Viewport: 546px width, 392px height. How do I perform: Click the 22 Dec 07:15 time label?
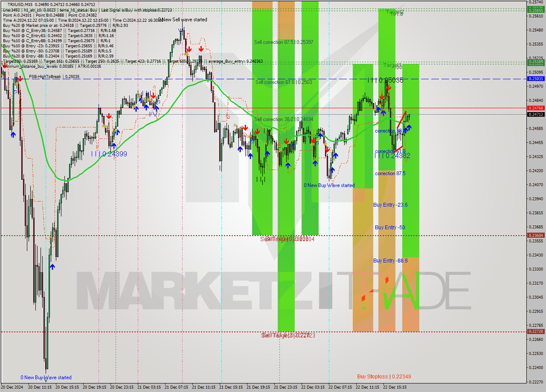[x=340, y=387]
